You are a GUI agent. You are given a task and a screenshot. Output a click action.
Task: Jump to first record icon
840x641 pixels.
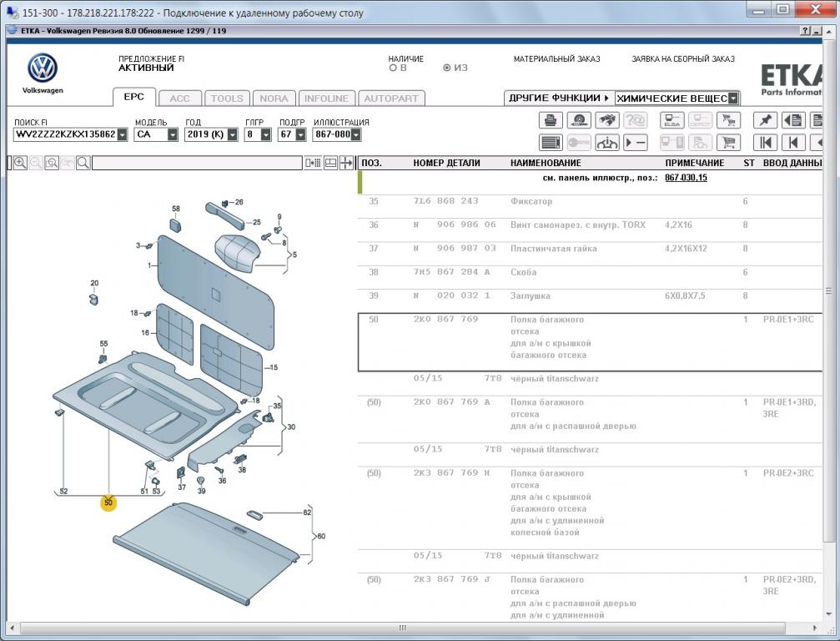pos(765,143)
